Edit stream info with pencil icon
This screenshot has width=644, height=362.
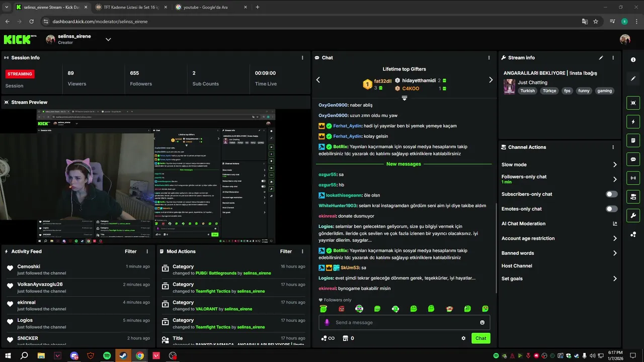pos(601,58)
